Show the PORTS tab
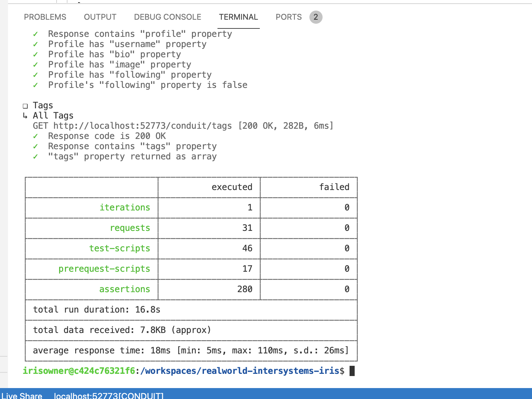 click(x=288, y=17)
